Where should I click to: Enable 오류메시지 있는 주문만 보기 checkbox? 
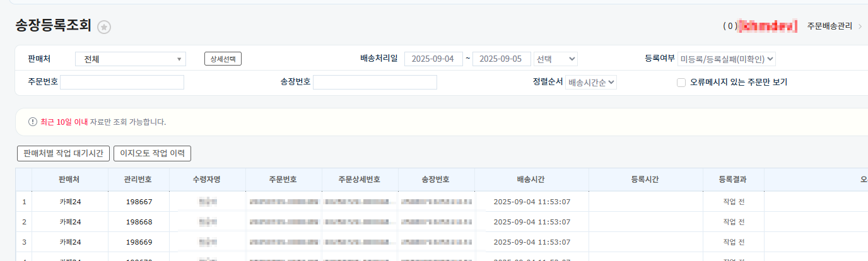(681, 82)
